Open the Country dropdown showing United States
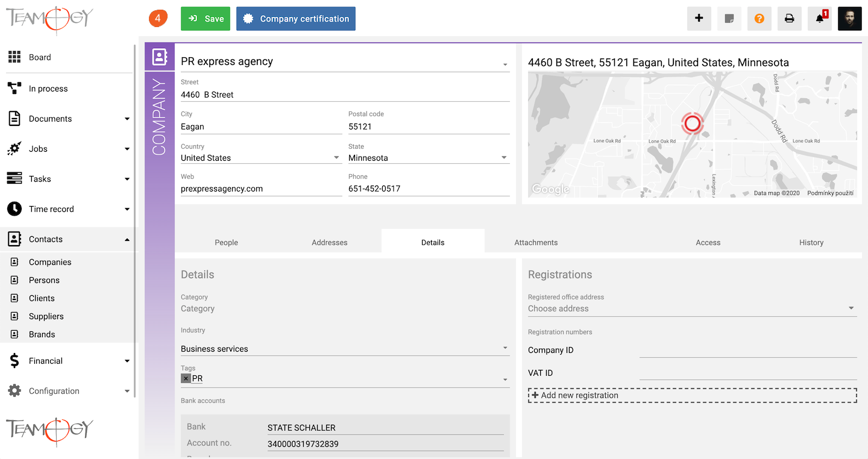868x459 pixels. point(261,158)
